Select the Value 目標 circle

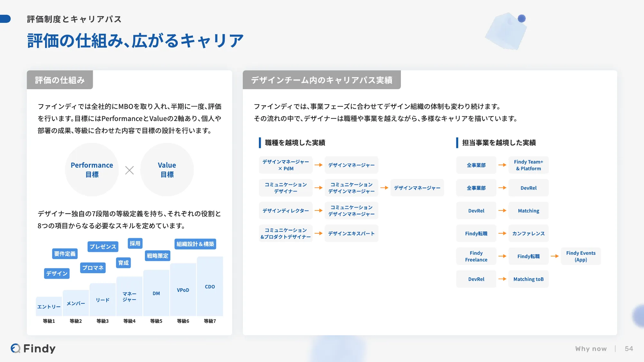[x=167, y=170]
